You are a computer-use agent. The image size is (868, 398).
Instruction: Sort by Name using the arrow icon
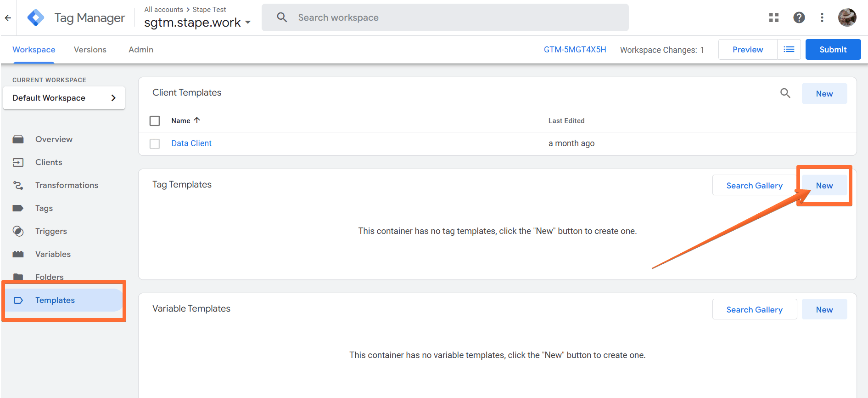coord(197,120)
